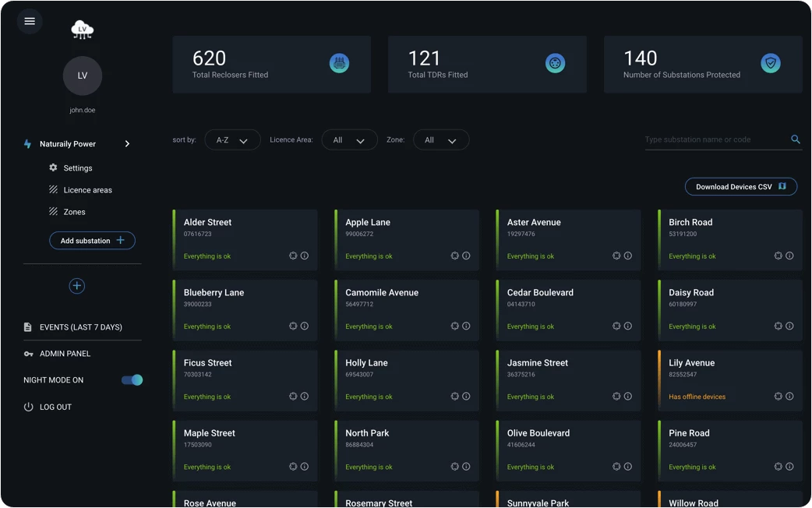The image size is (812, 508).
Task: Click the search magnifier icon
Action: click(796, 139)
